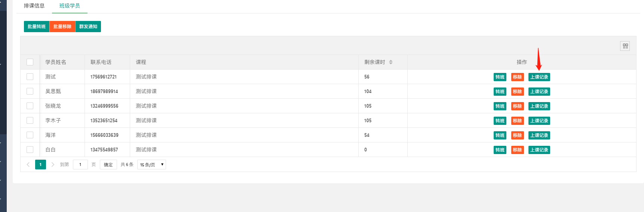This screenshot has height=212, width=644.
Task: View 上课记录 for 海洋
Action: (x=539, y=135)
